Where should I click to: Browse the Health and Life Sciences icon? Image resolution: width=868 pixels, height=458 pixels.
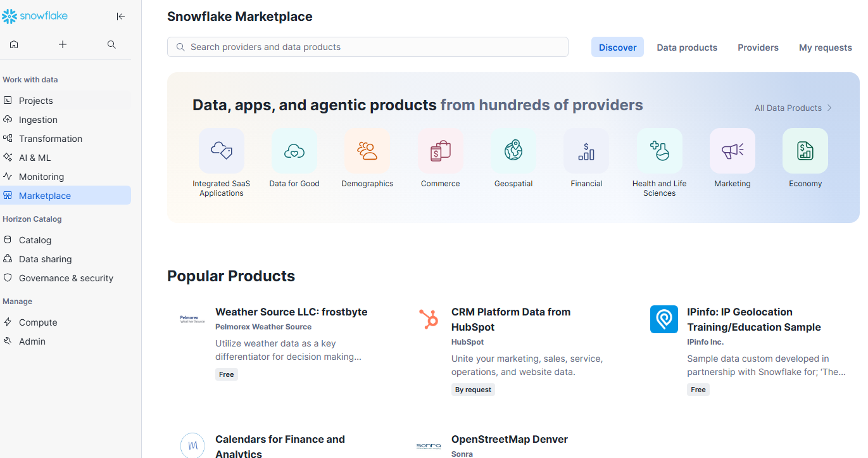pyautogui.click(x=659, y=151)
